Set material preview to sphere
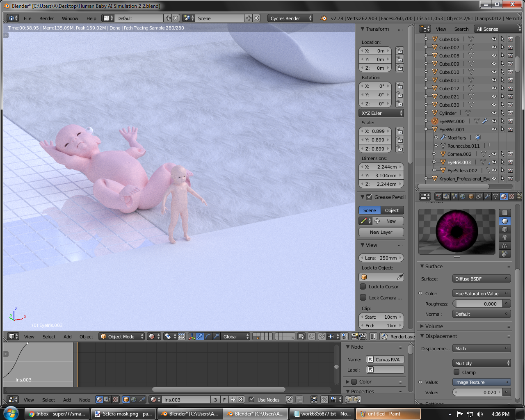 click(505, 221)
